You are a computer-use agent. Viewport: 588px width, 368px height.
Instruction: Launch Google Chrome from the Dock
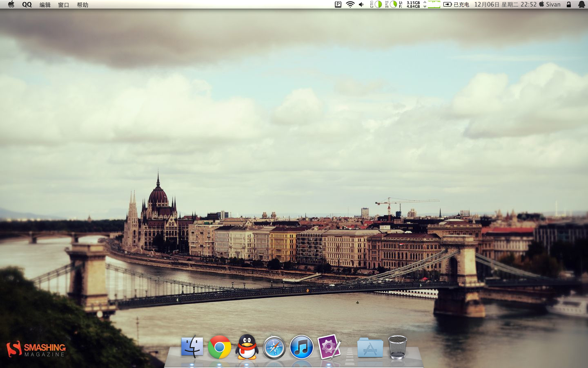tap(219, 347)
